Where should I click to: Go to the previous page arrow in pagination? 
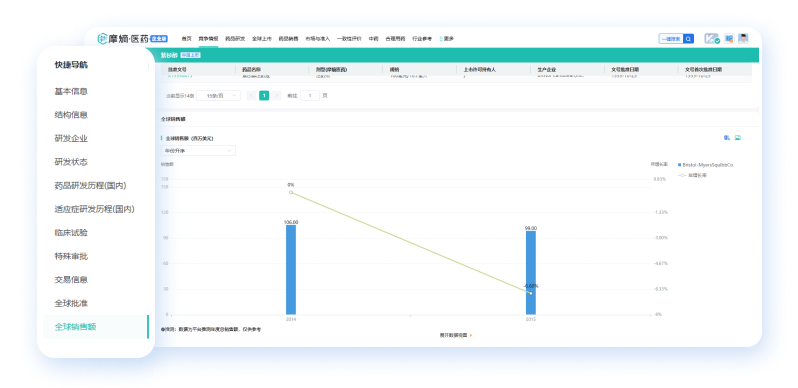(251, 95)
